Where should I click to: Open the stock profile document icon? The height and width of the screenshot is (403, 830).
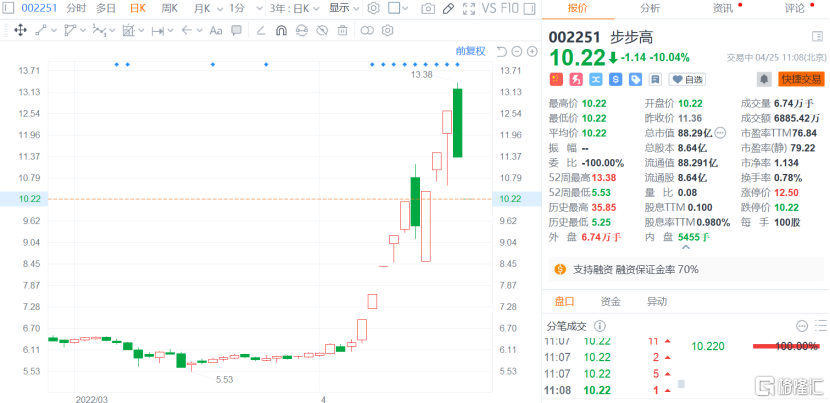point(816,37)
